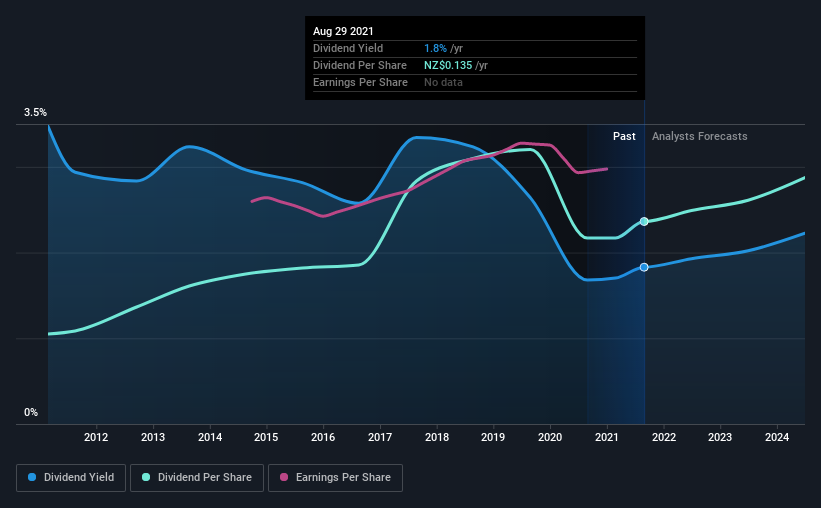Image resolution: width=821 pixels, height=508 pixels.
Task: Click the NZ$0.135 dividend per share value
Action: 448,65
